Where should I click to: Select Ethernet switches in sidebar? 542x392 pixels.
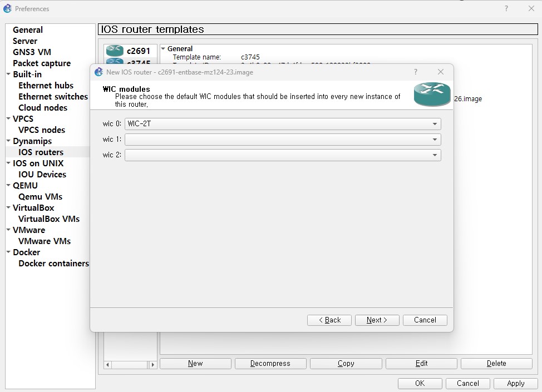click(53, 96)
